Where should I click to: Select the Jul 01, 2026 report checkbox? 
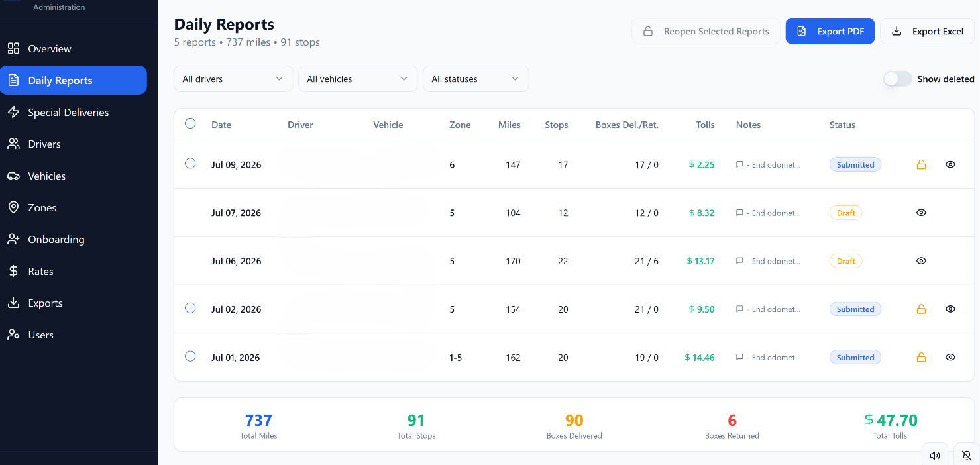click(x=190, y=356)
